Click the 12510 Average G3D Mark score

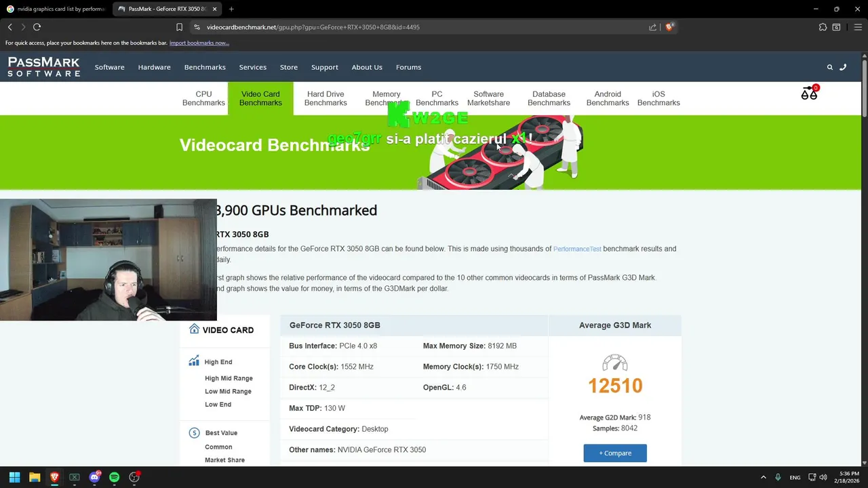[x=615, y=386]
